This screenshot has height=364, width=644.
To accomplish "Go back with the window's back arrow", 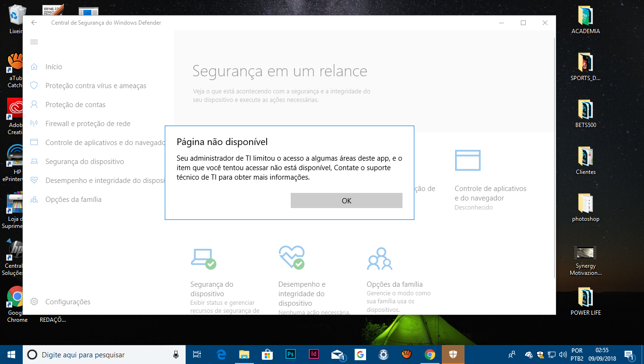I will tap(34, 23).
